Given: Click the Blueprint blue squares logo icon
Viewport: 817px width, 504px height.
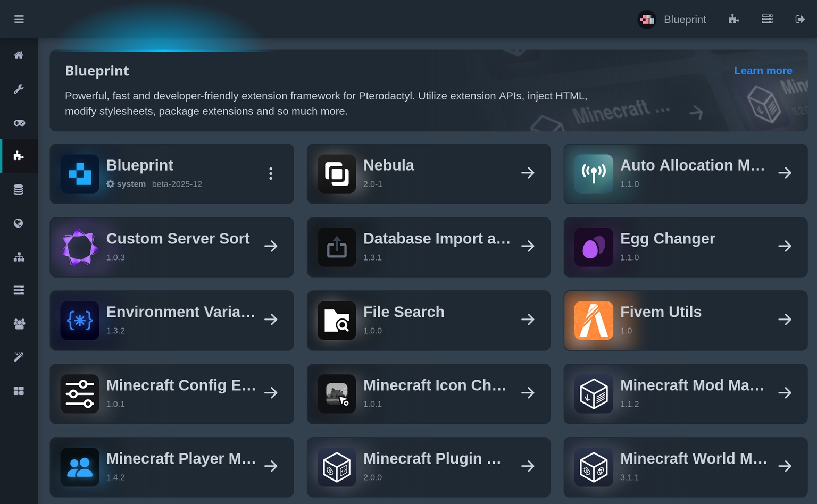Looking at the screenshot, I should [80, 174].
